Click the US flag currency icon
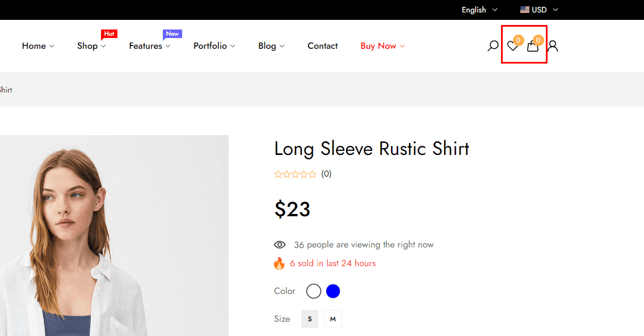 525,10
